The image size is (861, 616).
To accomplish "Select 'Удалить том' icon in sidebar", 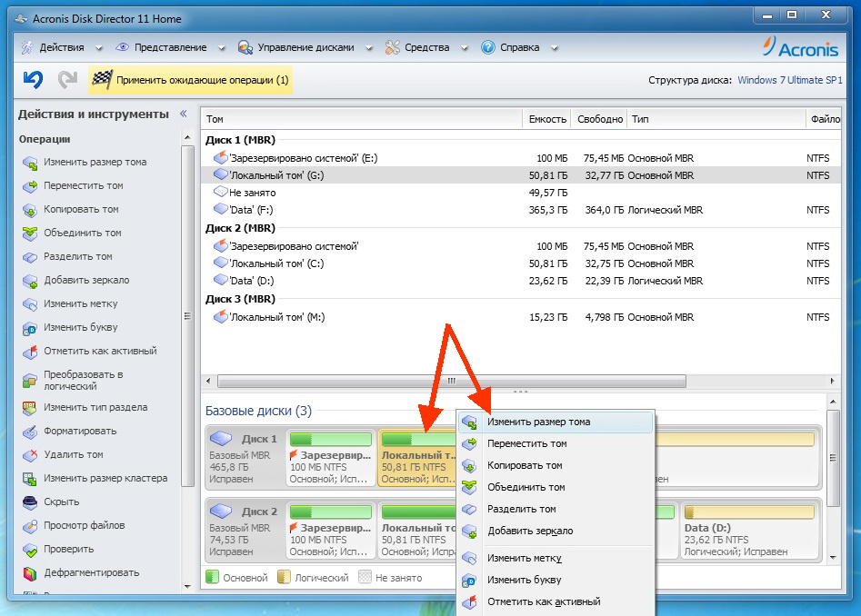I will tap(30, 454).
